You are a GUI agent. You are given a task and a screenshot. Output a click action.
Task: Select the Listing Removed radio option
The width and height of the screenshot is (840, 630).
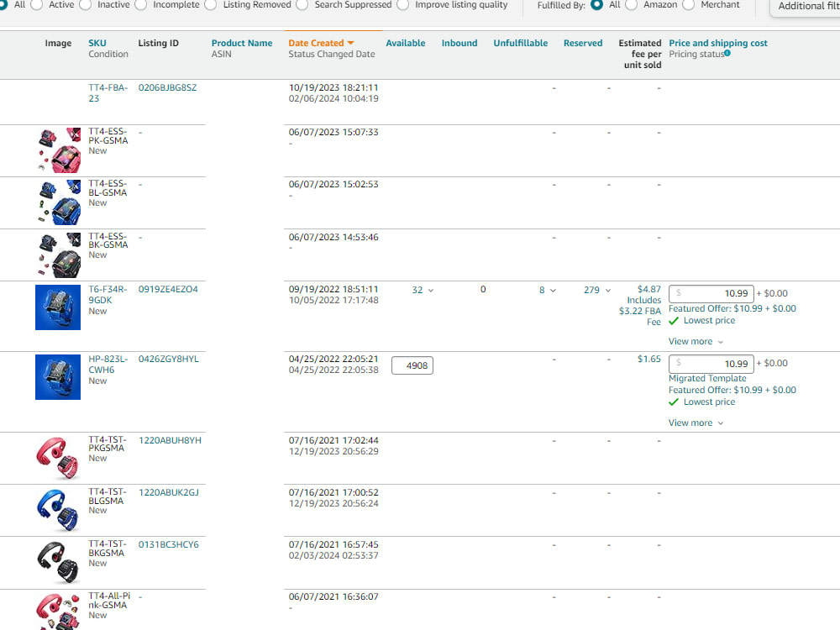point(211,5)
